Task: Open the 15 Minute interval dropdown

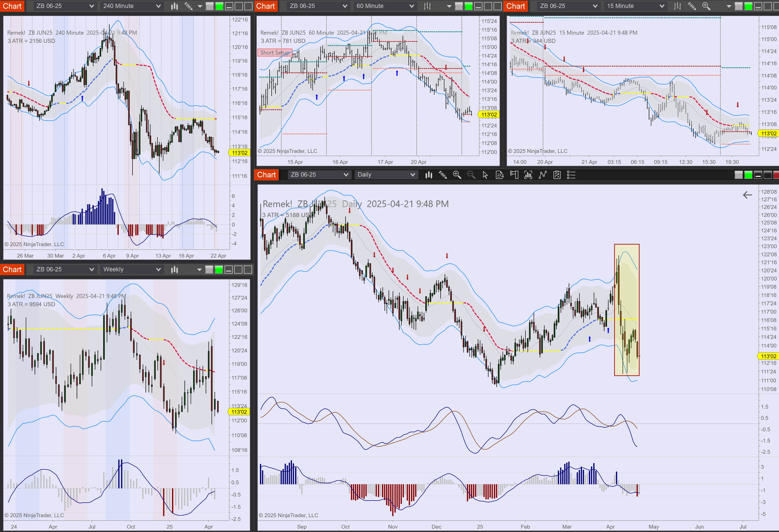Action: pos(635,6)
